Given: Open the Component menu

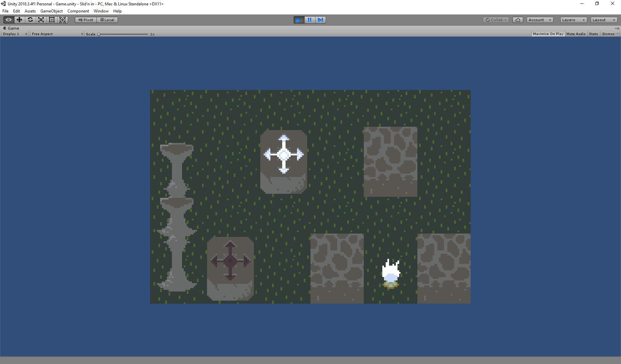Looking at the screenshot, I should click(78, 11).
